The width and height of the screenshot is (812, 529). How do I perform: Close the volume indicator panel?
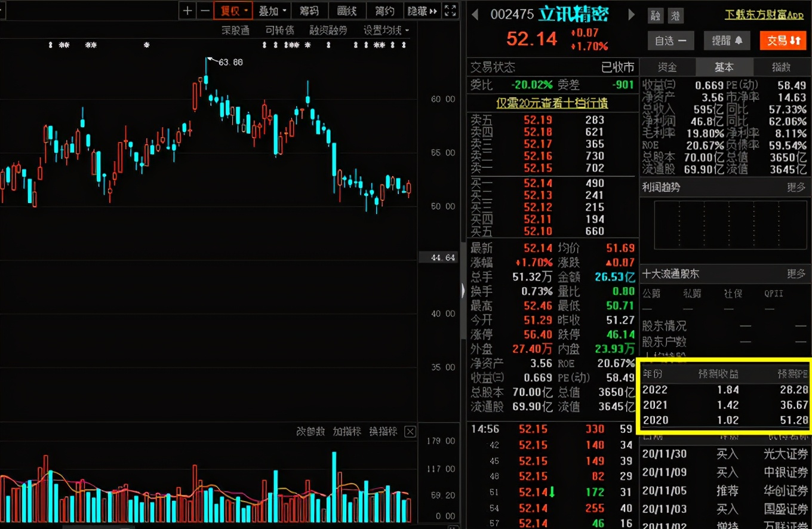coord(410,431)
